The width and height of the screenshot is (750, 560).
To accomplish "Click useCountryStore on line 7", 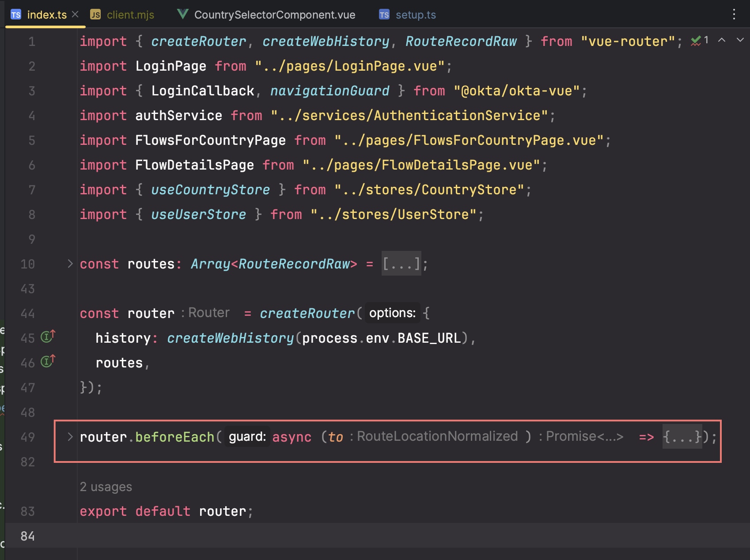I will coord(211,189).
